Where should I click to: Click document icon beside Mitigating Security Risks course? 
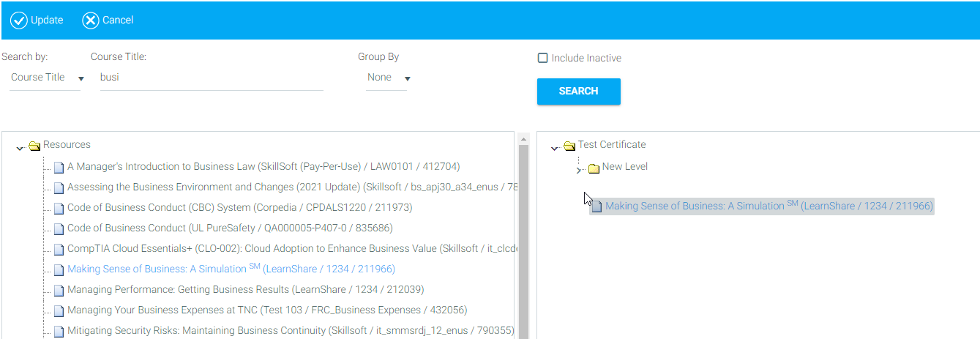(x=59, y=332)
